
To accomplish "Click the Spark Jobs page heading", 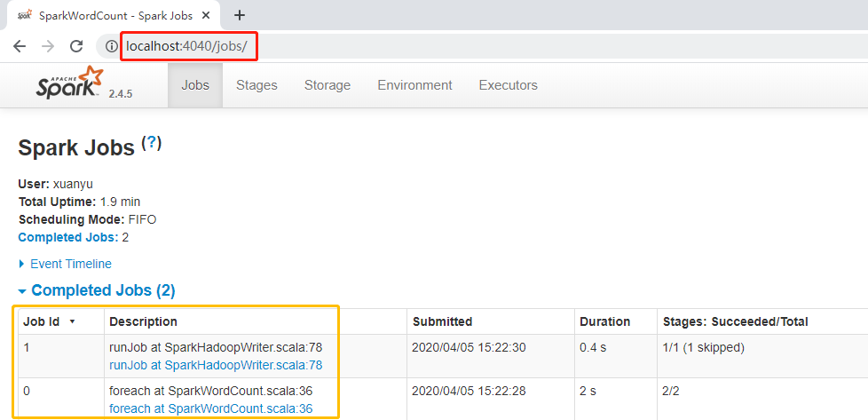I will [x=76, y=148].
